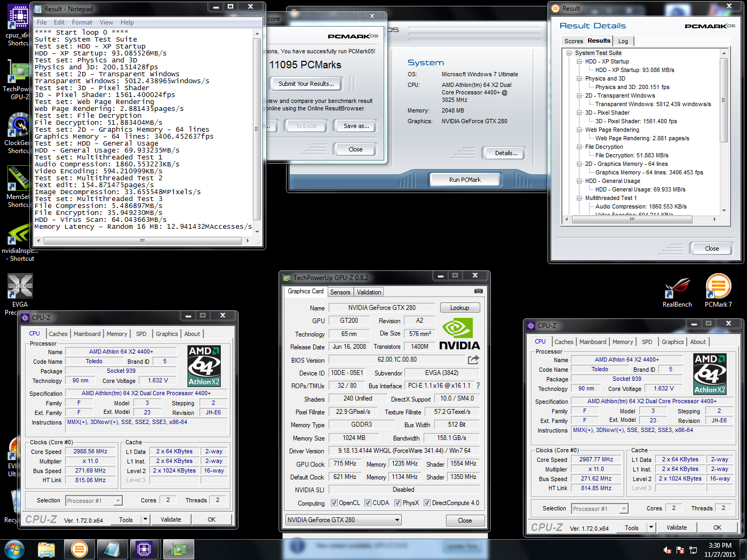Click the Lookup button in GPU-Z

(x=459, y=308)
